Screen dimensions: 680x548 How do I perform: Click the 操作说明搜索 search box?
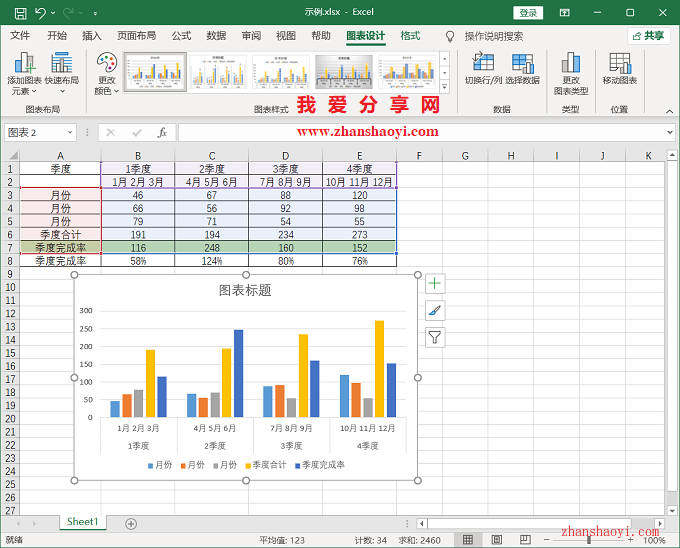pos(494,36)
